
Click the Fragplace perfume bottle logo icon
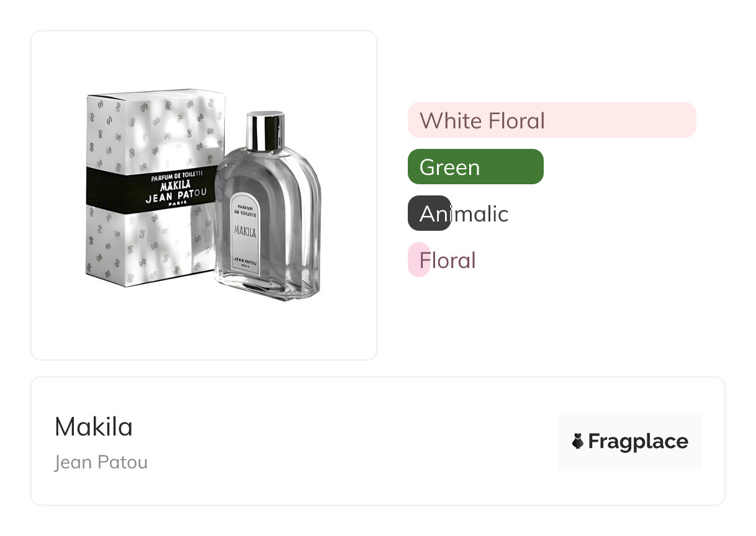(x=577, y=441)
